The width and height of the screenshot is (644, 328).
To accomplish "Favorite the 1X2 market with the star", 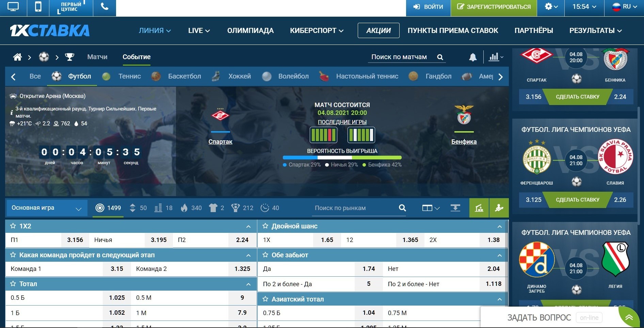I will (13, 226).
